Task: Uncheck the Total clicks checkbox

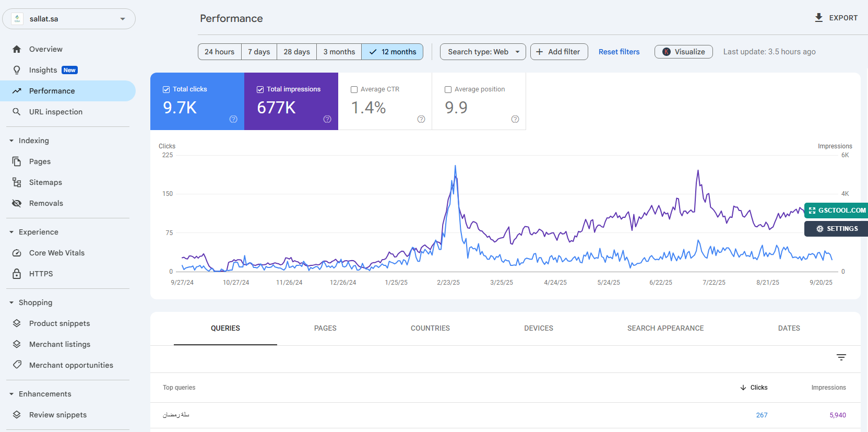Action: coord(166,89)
